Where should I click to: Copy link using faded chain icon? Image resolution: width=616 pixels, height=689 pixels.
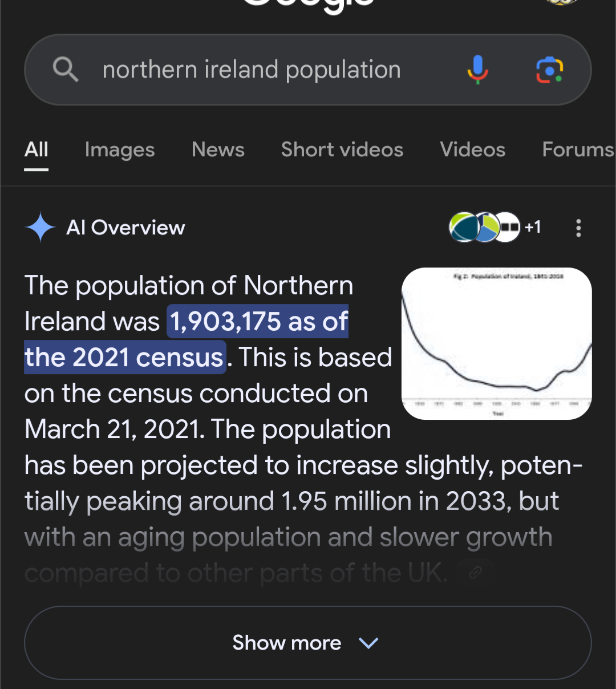pyautogui.click(x=475, y=573)
